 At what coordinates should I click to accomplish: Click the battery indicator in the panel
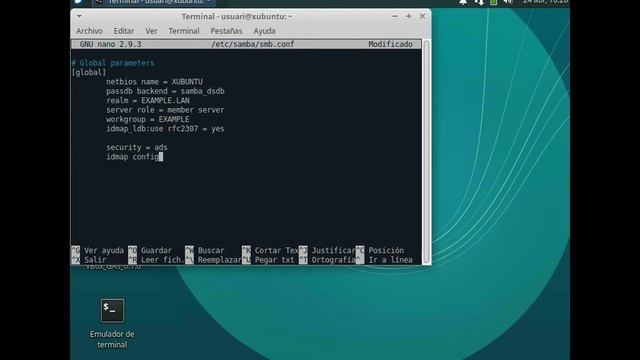click(493, 2)
